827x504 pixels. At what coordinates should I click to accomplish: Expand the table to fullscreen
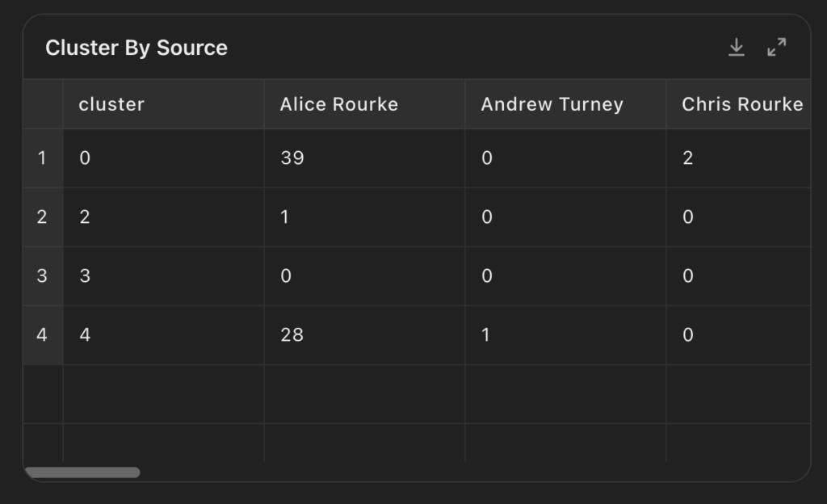pos(776,48)
